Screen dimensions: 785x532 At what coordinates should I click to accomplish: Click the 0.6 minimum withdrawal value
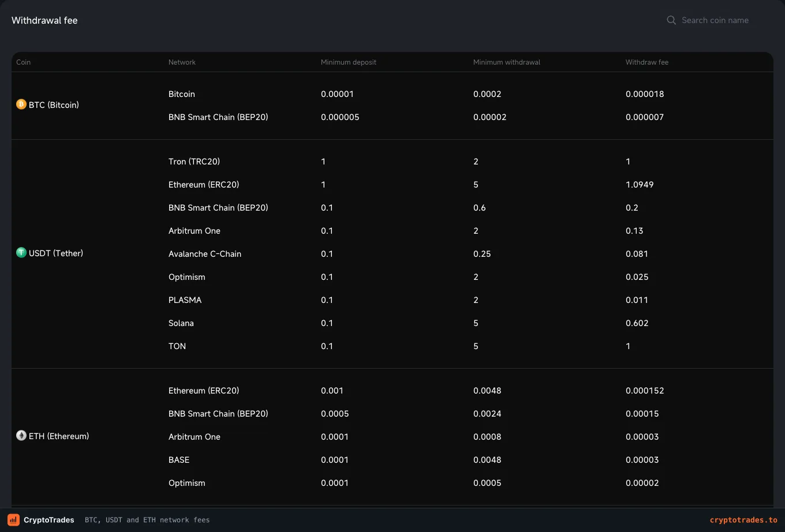(x=480, y=208)
